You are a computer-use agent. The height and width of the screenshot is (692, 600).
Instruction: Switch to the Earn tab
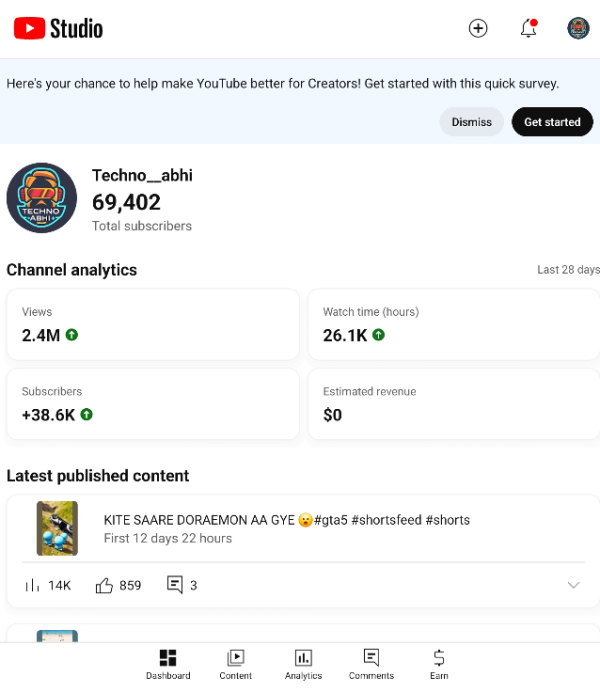point(439,664)
